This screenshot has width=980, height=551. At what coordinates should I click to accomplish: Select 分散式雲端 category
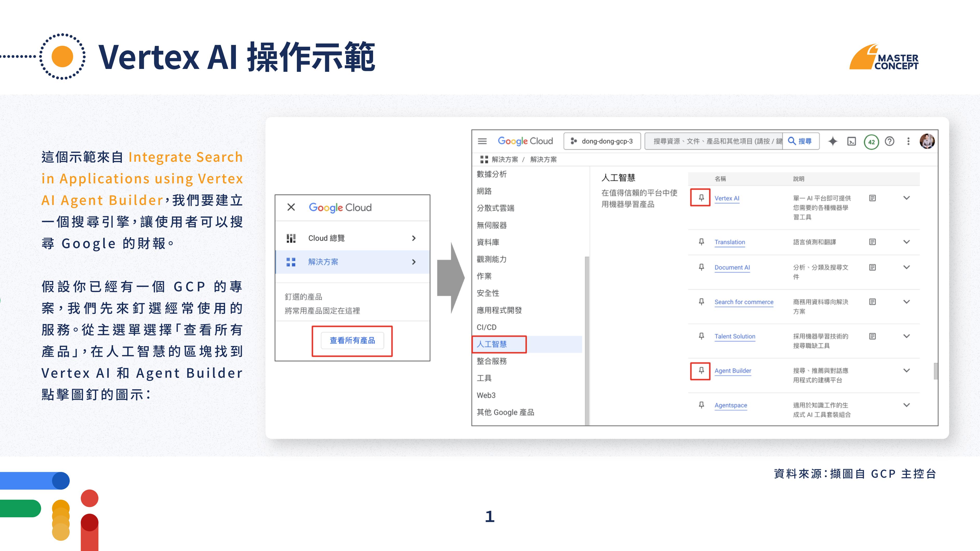495,208
